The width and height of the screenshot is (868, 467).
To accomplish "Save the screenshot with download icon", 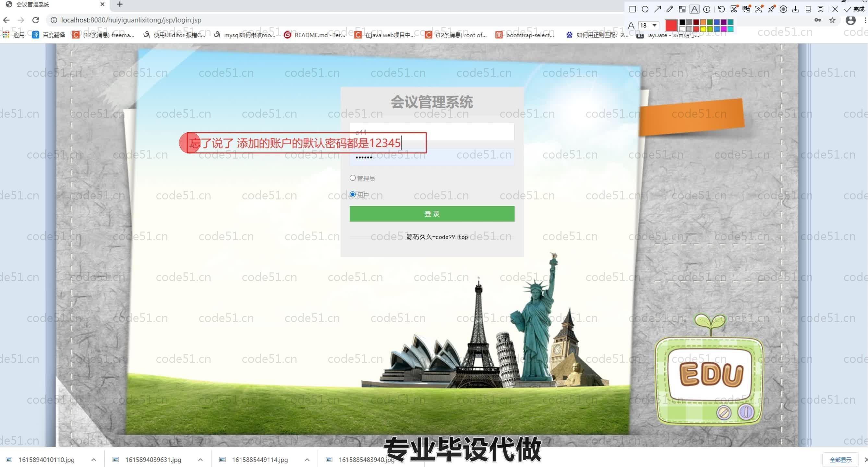I will [x=796, y=9].
